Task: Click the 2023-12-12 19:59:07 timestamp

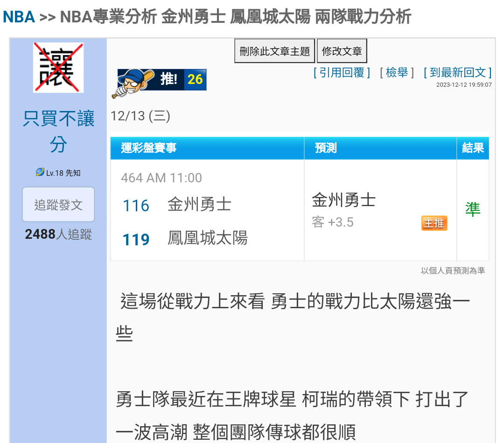Action: click(x=464, y=85)
